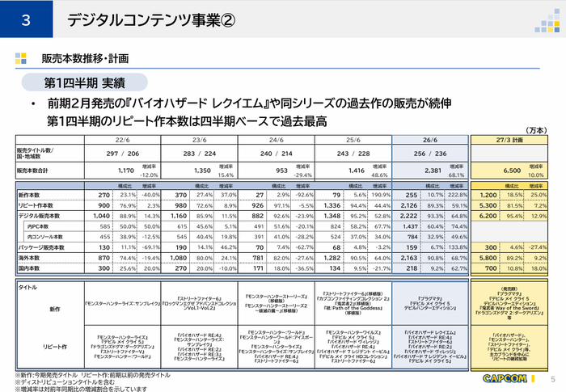The height and width of the screenshot is (392, 566).
Task: Click the cell showing 283 / 224
Action: click(200, 154)
